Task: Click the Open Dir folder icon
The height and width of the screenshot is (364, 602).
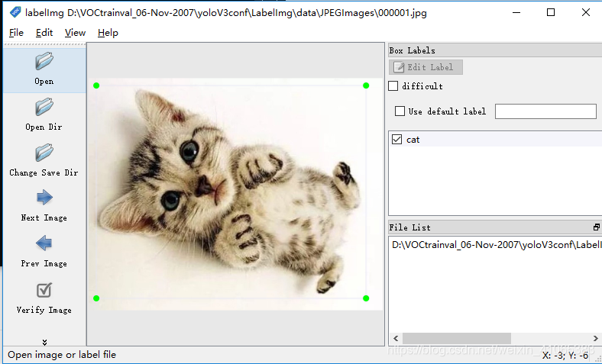Action: pos(44,107)
